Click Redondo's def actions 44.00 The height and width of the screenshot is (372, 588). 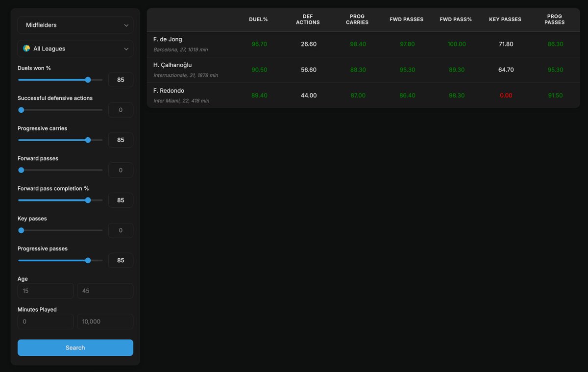pyautogui.click(x=309, y=96)
